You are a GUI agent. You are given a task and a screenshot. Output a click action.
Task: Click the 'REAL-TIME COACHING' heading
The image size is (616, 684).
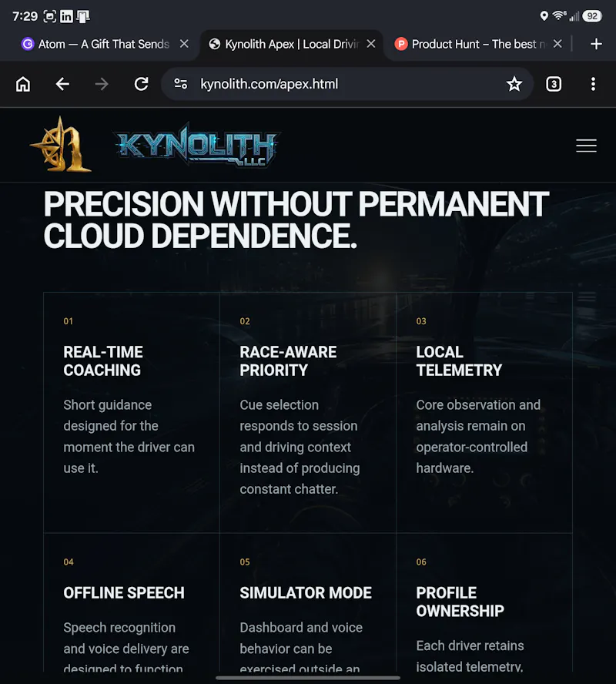[x=103, y=361]
